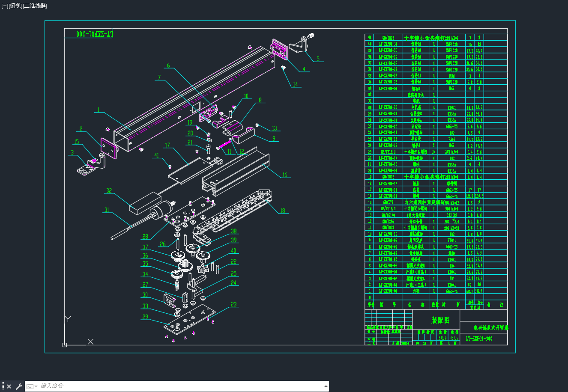Select callout number 8 in the exploded view
Viewport: 568px width, 392px height.
tap(260, 100)
